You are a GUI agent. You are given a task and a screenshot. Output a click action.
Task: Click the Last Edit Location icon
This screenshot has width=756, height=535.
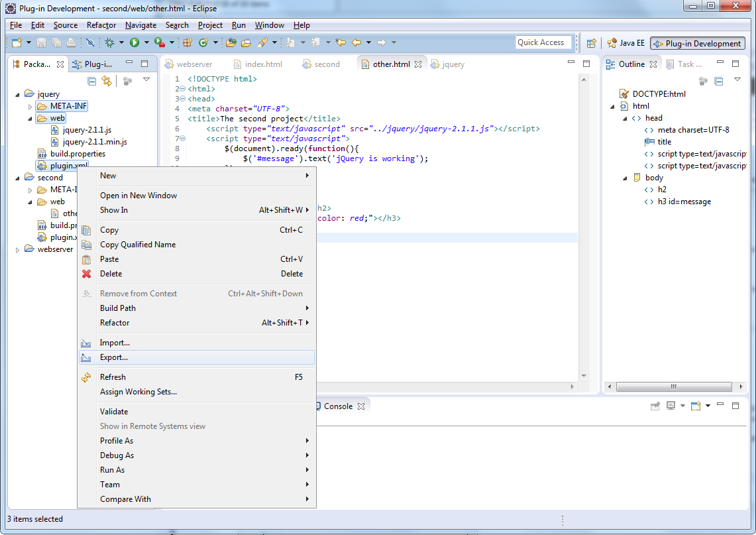point(341,42)
